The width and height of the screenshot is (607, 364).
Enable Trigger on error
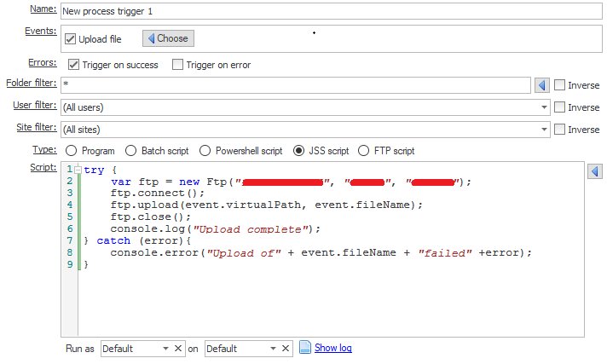pos(178,65)
